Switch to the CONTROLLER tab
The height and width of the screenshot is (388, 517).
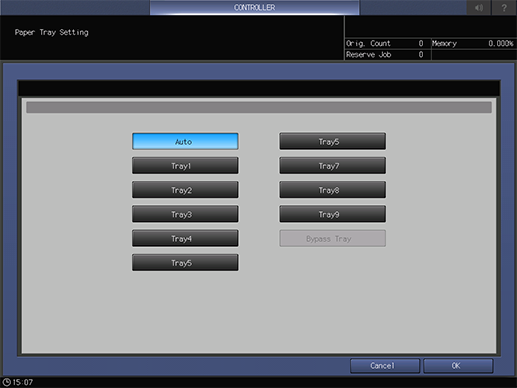click(254, 7)
